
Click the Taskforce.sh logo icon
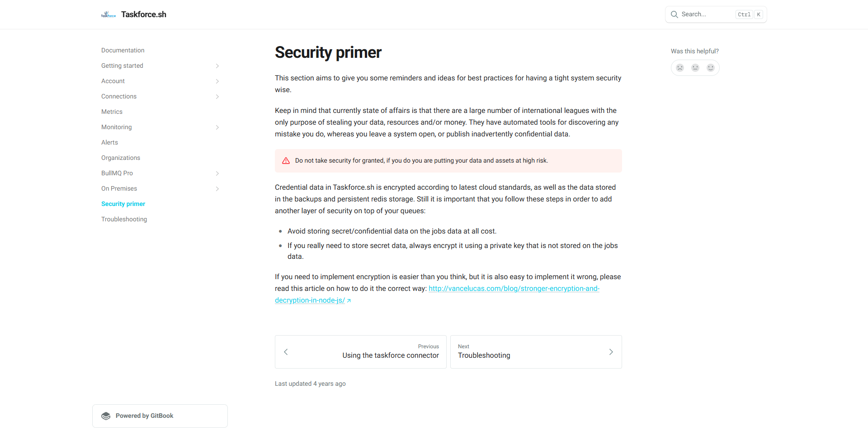(x=108, y=14)
